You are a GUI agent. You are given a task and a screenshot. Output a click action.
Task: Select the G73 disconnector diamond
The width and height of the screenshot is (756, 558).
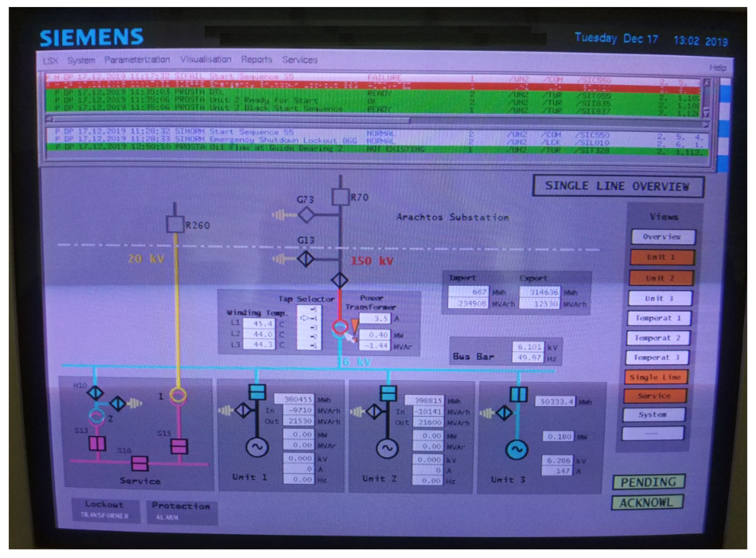306,215
